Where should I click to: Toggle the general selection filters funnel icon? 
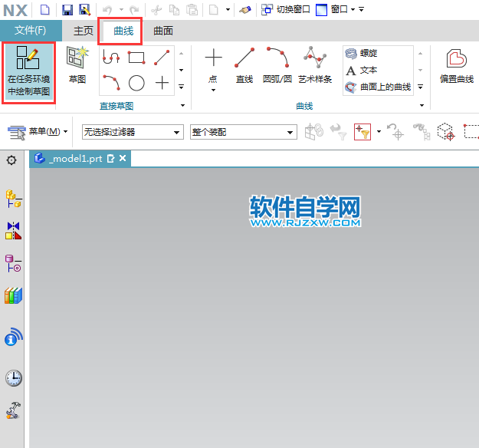pos(363,132)
